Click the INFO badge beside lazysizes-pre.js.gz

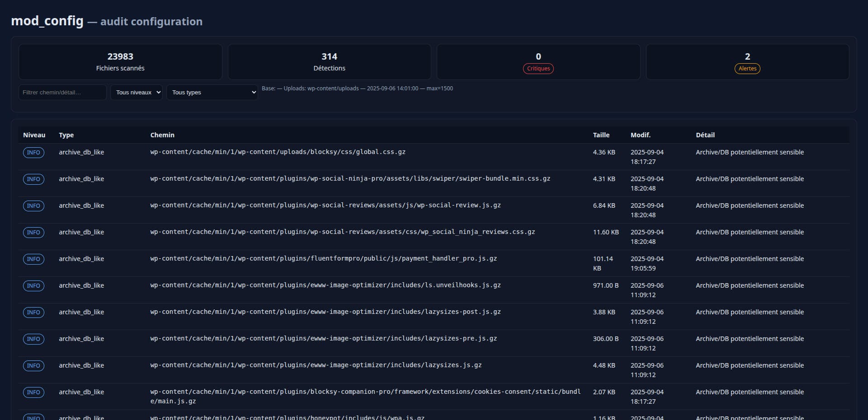[33, 339]
